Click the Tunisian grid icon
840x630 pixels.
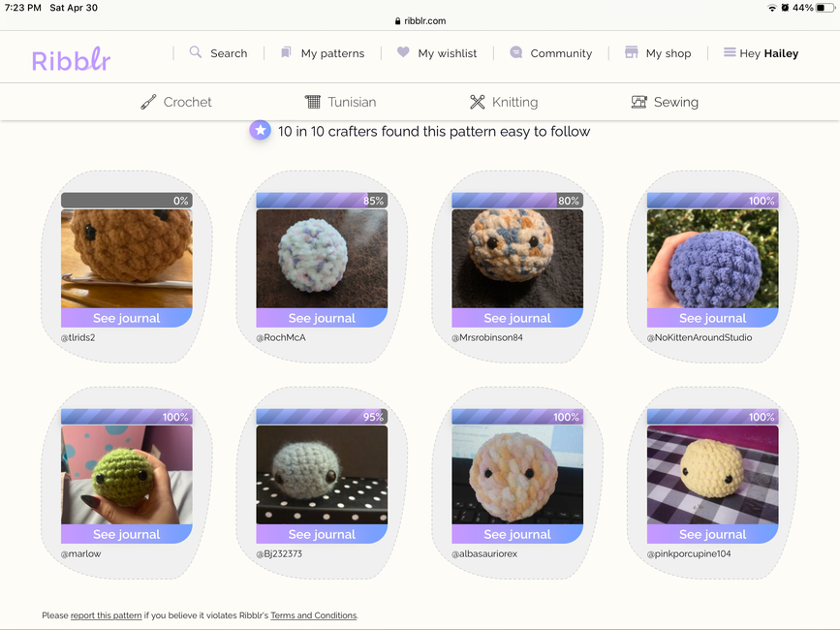point(312,102)
